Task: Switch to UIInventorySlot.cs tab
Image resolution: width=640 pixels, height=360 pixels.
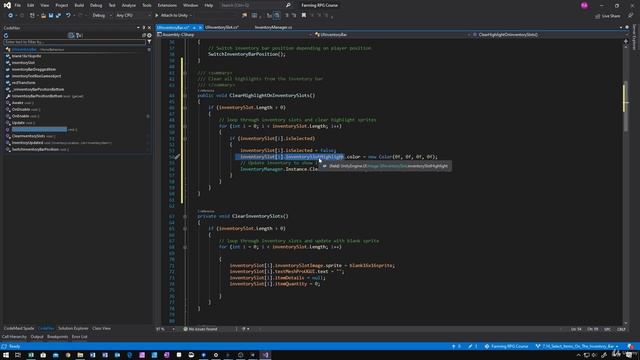Action: click(222, 27)
